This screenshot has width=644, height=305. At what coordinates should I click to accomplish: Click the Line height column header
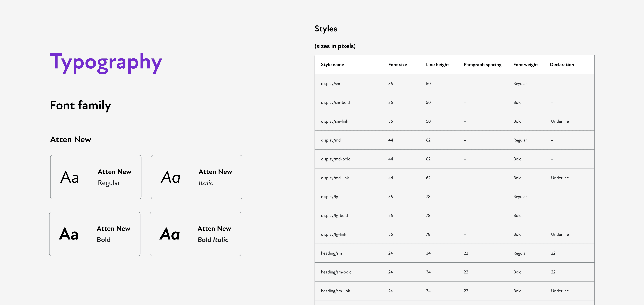pos(437,65)
